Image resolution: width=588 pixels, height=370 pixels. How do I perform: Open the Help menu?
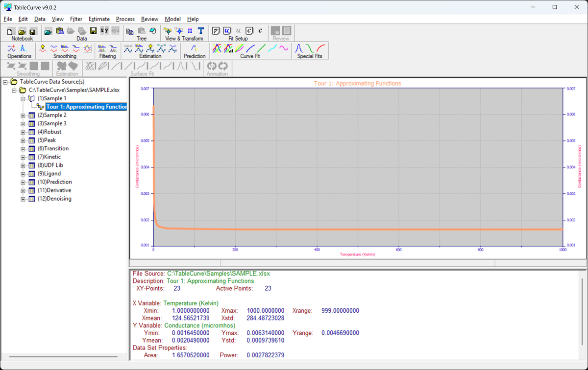point(193,19)
